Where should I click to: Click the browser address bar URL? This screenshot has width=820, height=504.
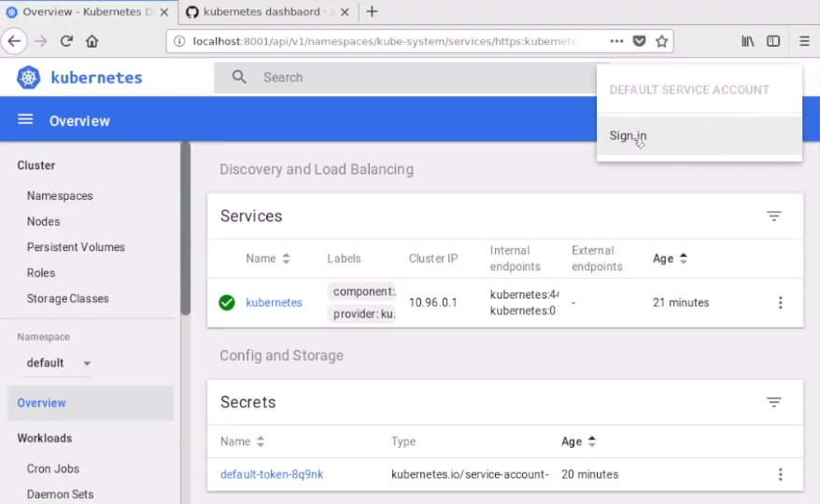(385, 41)
